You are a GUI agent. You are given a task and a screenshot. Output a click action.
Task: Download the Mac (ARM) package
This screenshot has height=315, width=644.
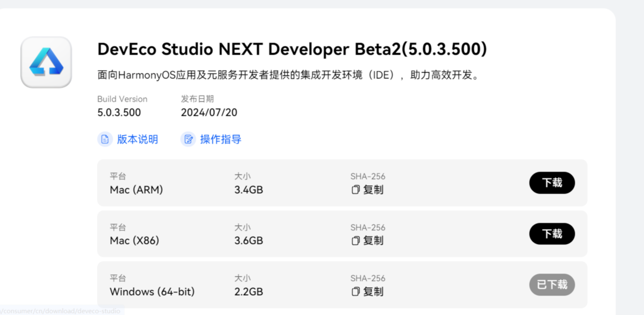tap(552, 183)
